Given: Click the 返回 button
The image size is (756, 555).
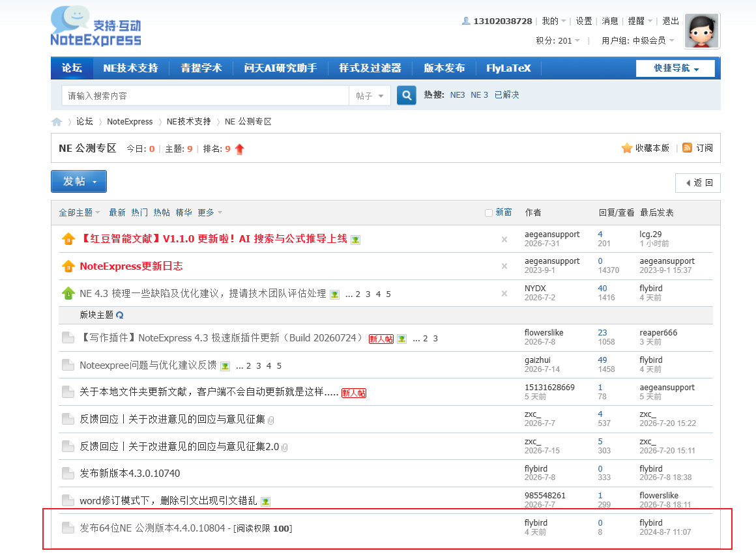Looking at the screenshot, I should (698, 183).
